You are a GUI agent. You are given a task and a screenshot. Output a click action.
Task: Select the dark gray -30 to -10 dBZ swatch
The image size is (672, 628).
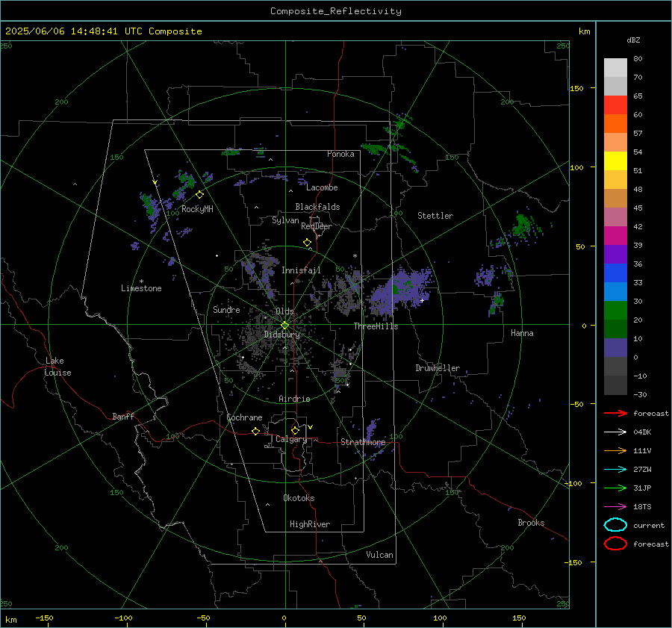pos(615,385)
